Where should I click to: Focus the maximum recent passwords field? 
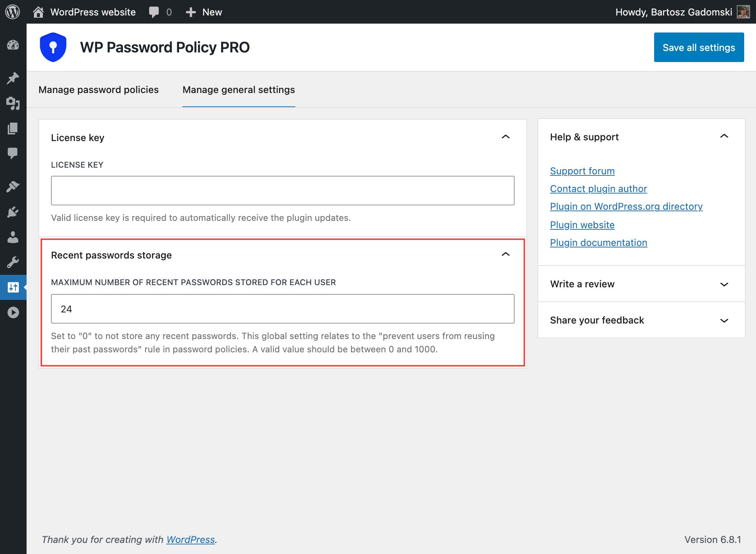pos(283,309)
